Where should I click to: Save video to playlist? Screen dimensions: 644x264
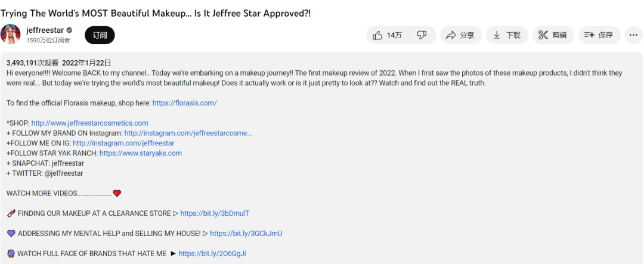(599, 35)
